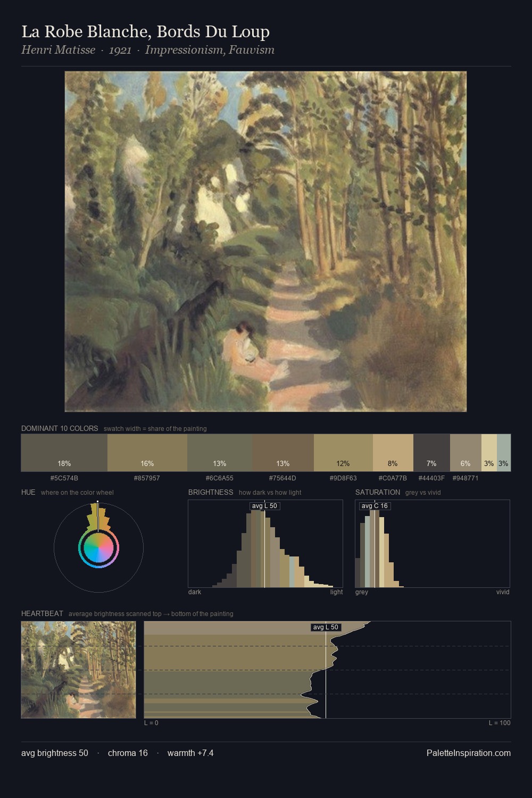Click the hex label #9D8F63
The width and height of the screenshot is (532, 798).
click(343, 478)
